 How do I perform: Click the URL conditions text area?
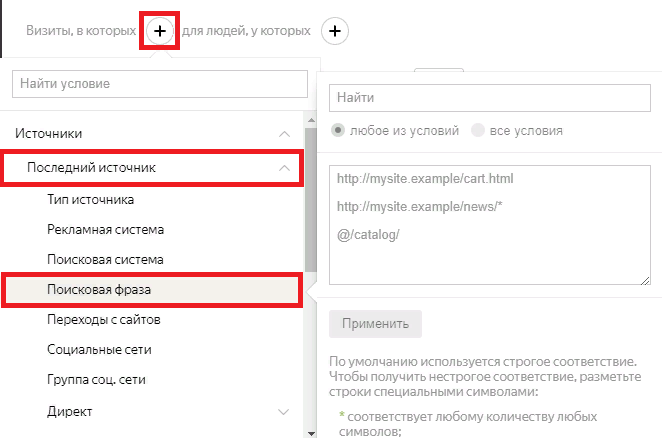(490, 225)
